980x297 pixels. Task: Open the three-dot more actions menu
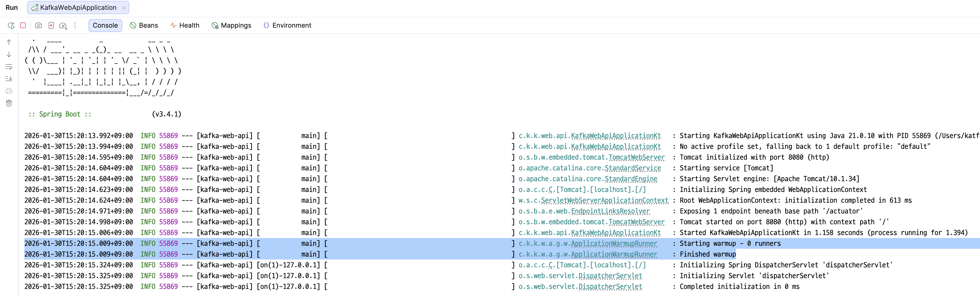coord(75,26)
